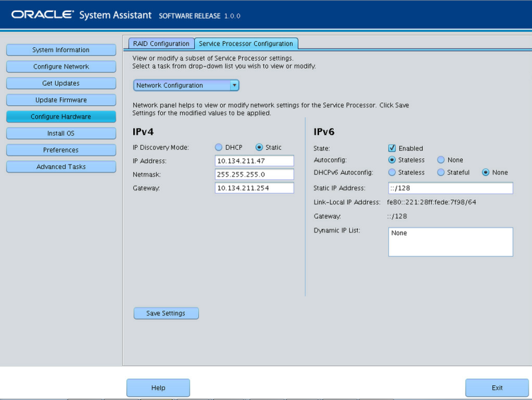Select Stateless for DHCPv6 Autoconfig
The height and width of the screenshot is (400, 532).
392,172
